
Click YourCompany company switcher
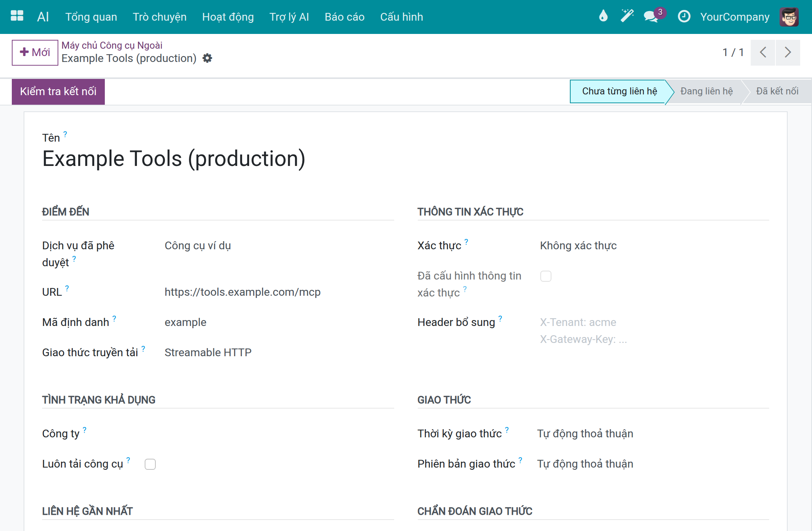(735, 17)
